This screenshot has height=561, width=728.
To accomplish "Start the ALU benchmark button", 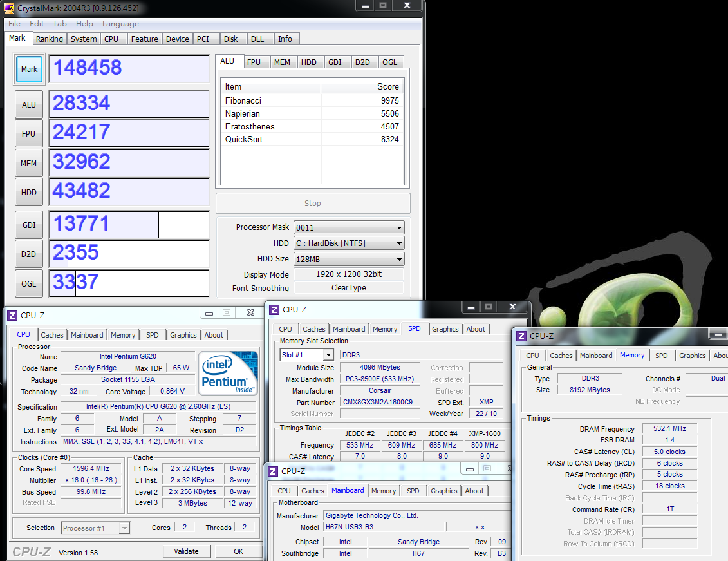I will [29, 104].
